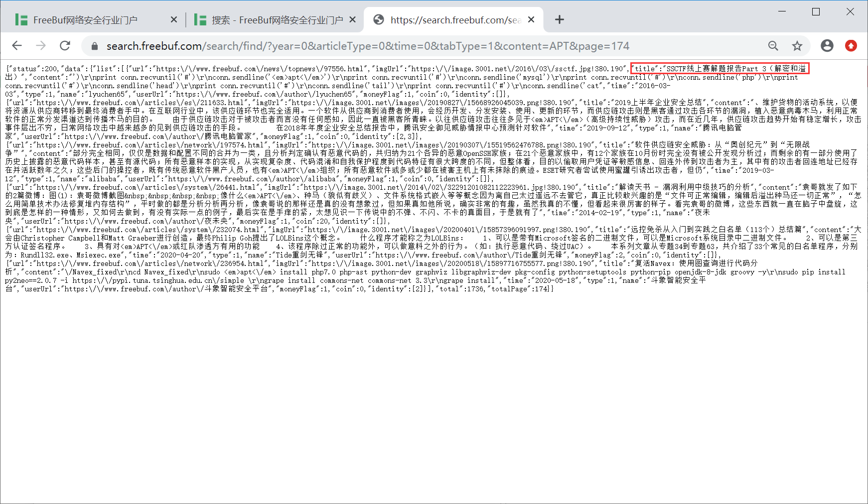This screenshot has width=868, height=504.
Task: Minimize the browser window
Action: click(782, 11)
